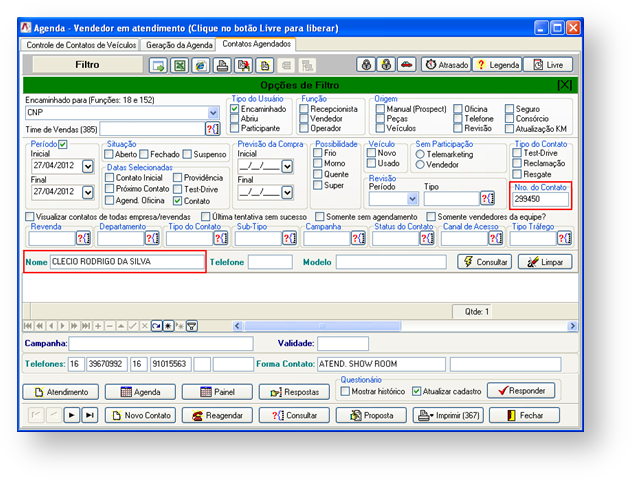Screen dimensions: 632x480
Task: Close filter options with the [X] icon
Action: pyautogui.click(x=564, y=85)
